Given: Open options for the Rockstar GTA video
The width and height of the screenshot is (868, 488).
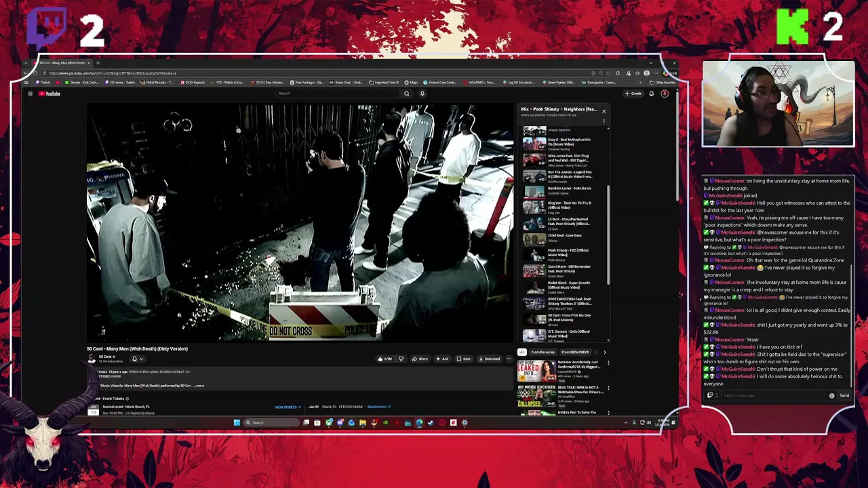Looking at the screenshot, I should click(608, 363).
